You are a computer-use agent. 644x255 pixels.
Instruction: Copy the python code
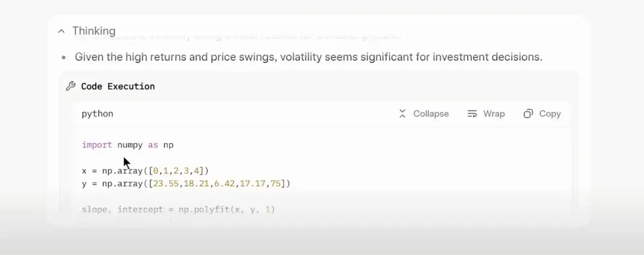(542, 114)
